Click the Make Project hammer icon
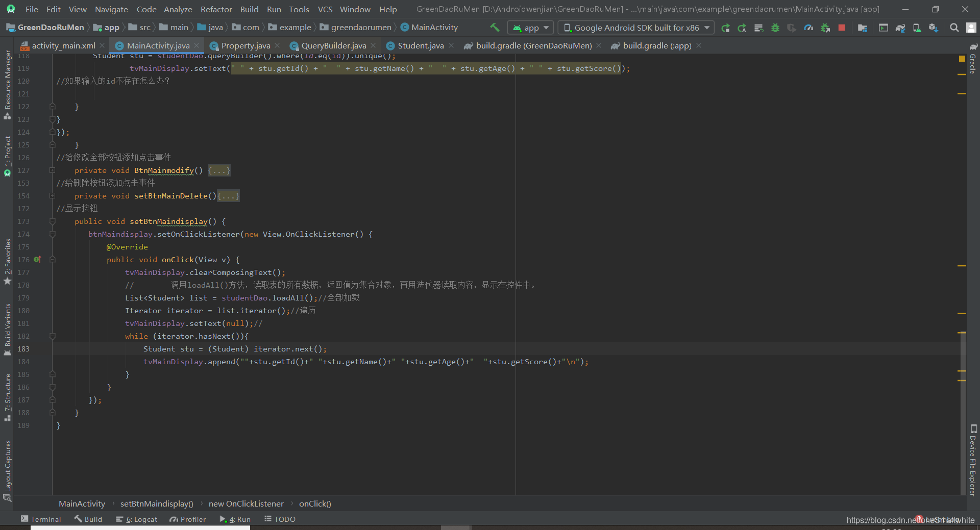980x530 pixels. click(x=495, y=28)
